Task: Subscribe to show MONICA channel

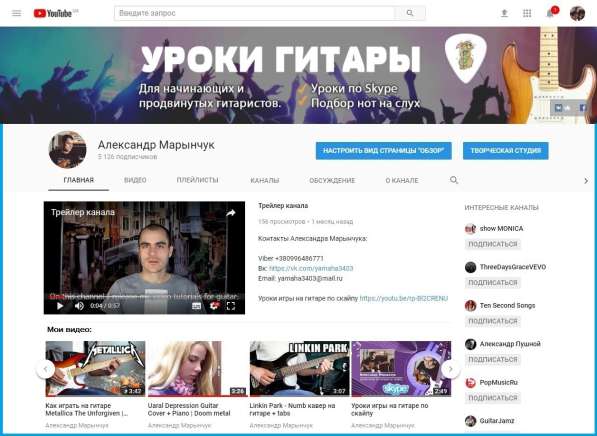Action: [x=493, y=244]
